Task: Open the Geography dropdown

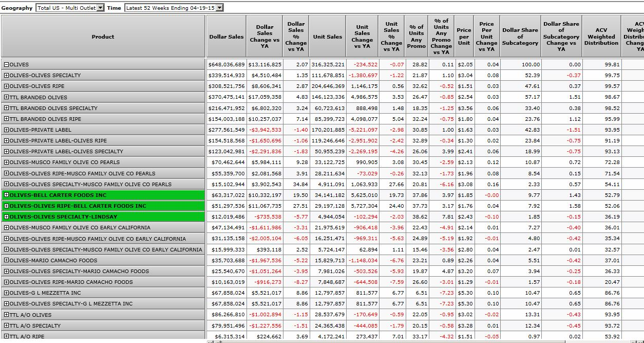Action: tap(100, 8)
